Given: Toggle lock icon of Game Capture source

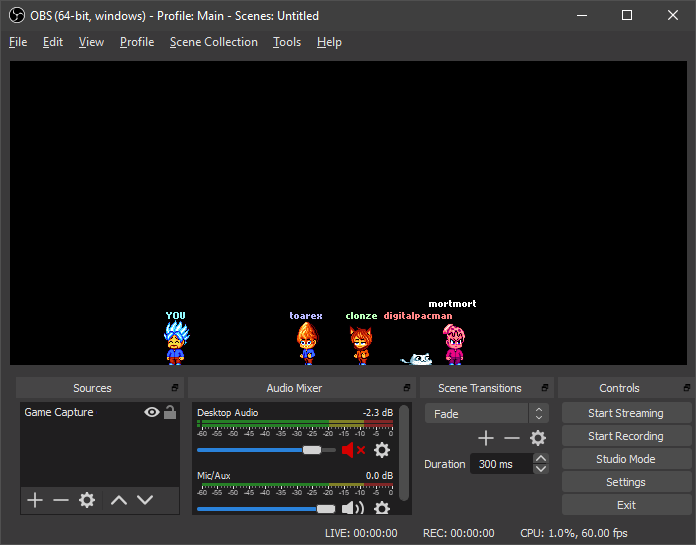Looking at the screenshot, I should [170, 412].
